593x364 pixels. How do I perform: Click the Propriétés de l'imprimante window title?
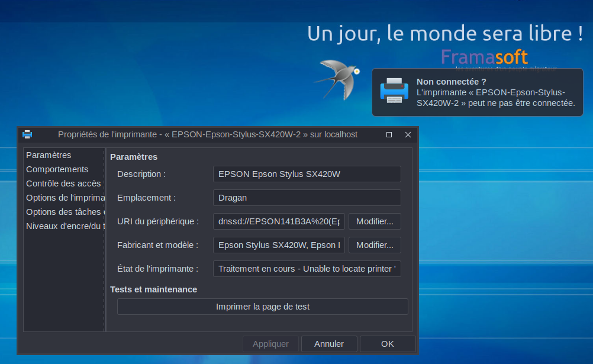click(208, 135)
